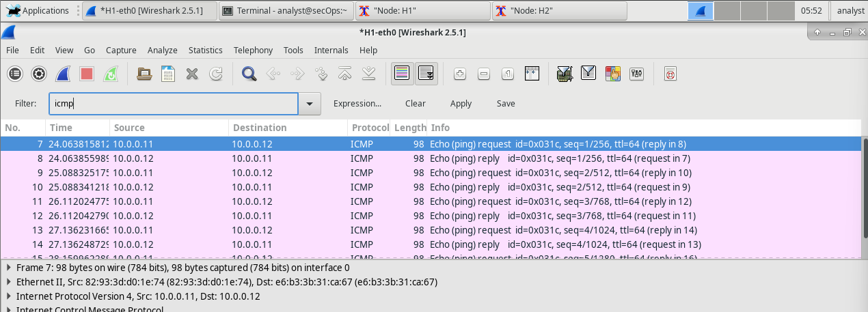Screen dimensions: 868x312
Task: Toggle packet list colorization
Action: (x=403, y=74)
